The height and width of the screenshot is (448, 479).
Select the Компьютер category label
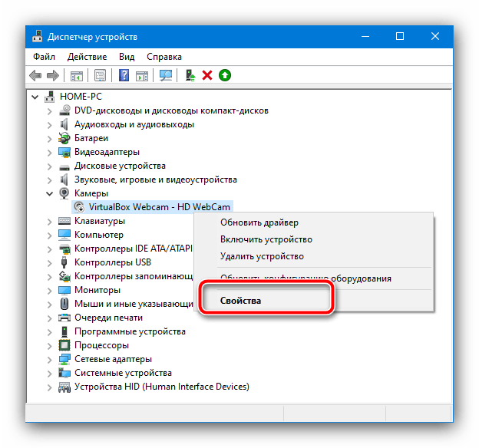99,235
